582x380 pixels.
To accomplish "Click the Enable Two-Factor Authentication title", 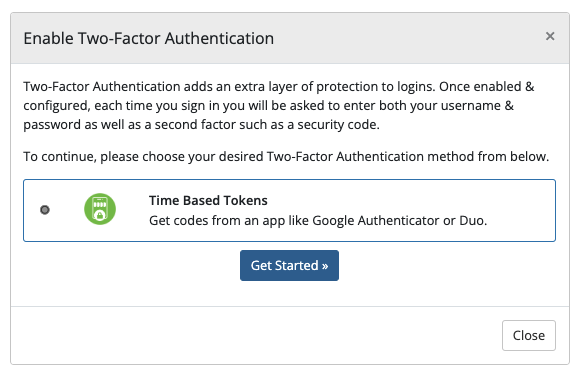I will [x=148, y=39].
